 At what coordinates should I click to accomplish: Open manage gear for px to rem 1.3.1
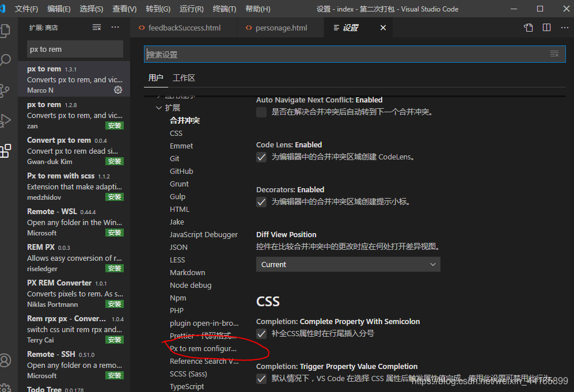pos(118,90)
